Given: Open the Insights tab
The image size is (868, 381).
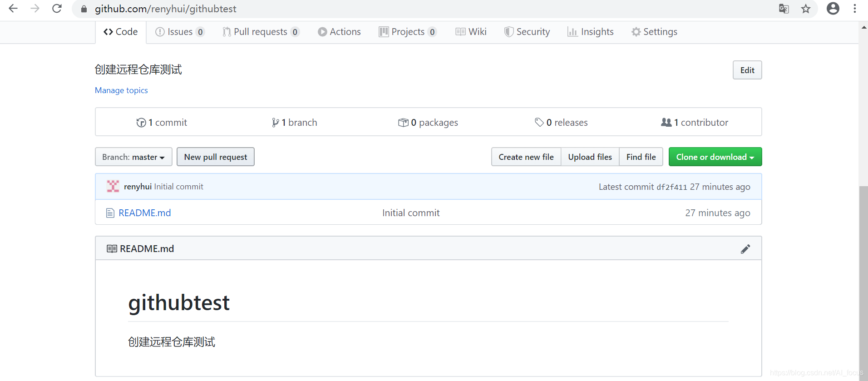Looking at the screenshot, I should 591,32.
